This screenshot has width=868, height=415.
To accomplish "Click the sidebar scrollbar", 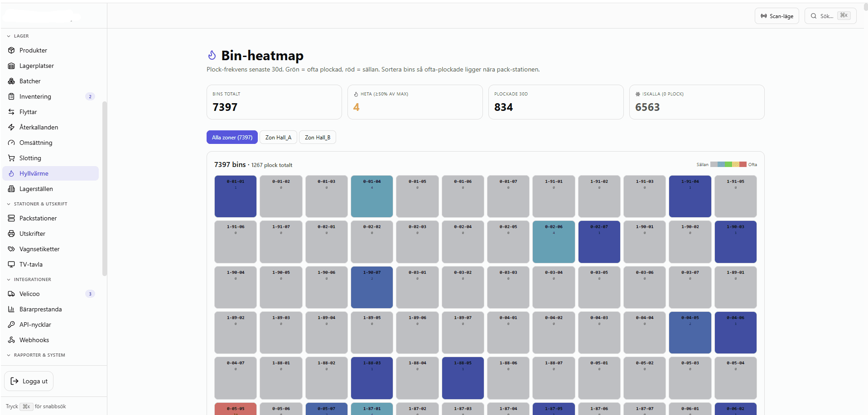I will (x=105, y=188).
